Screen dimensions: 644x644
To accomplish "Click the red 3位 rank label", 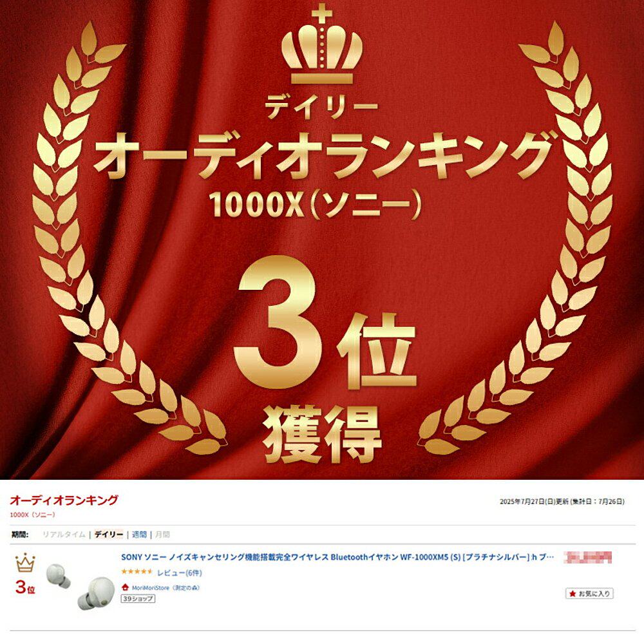I will pyautogui.click(x=25, y=588).
